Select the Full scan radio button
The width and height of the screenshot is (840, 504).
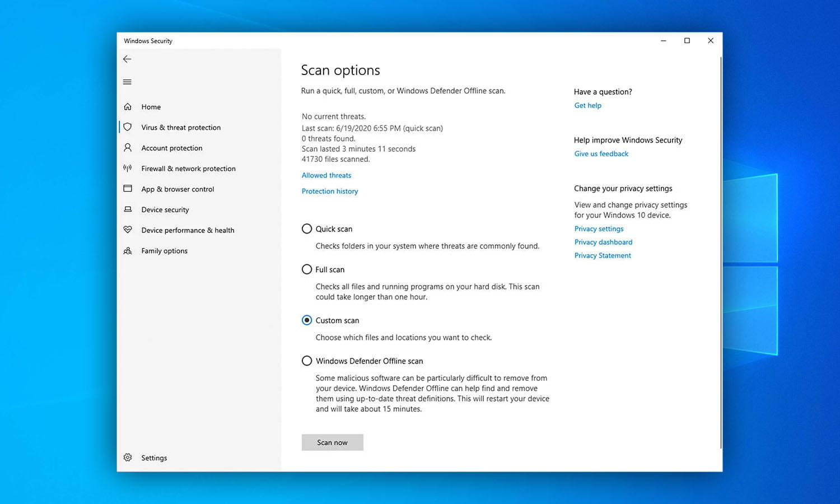click(x=307, y=269)
